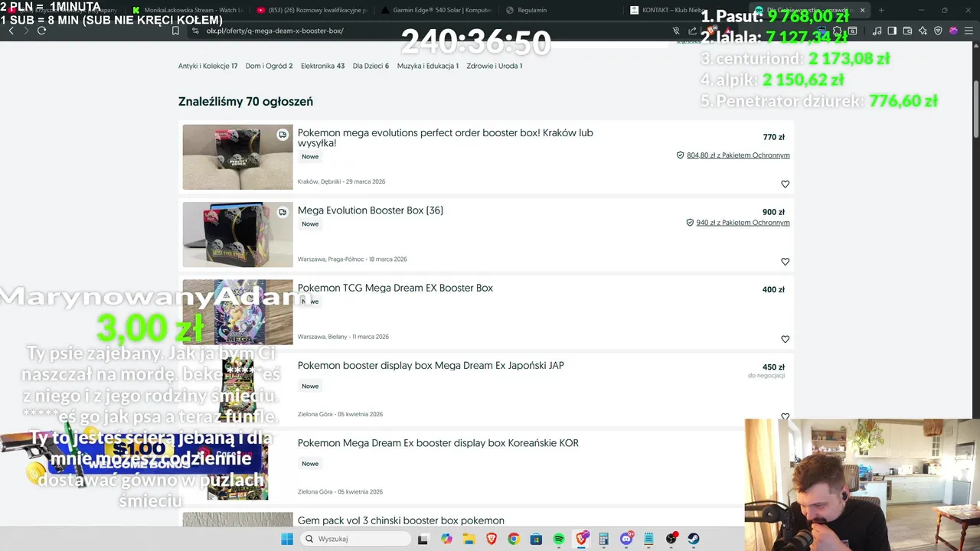The width and height of the screenshot is (980, 551).
Task: Open a new browser tab
Action: [881, 10]
